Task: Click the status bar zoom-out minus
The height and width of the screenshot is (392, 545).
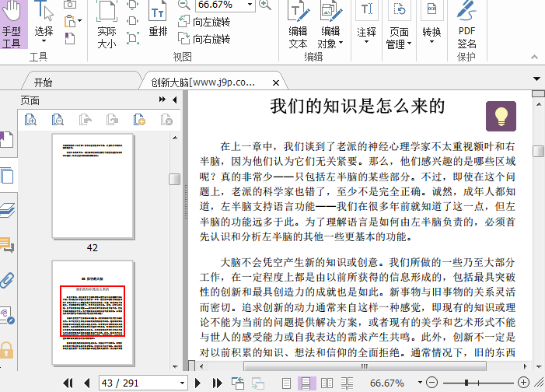Action: point(431,383)
